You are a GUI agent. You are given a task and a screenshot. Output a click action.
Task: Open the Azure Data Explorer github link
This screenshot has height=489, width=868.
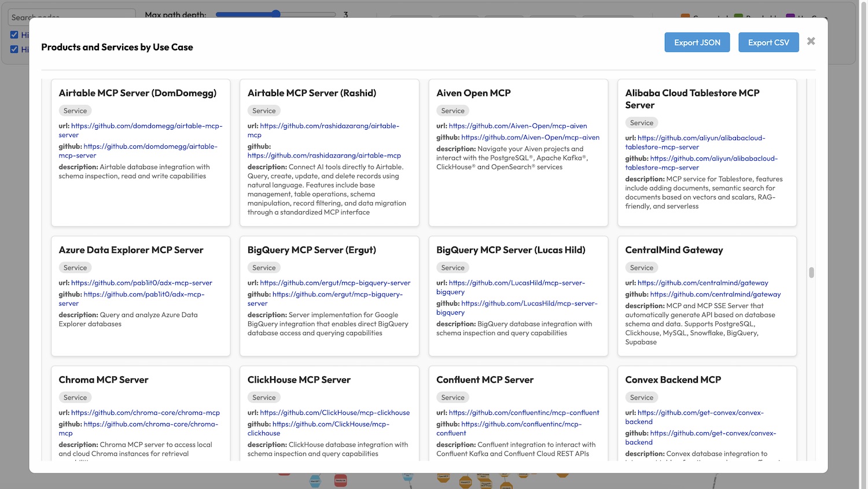pyautogui.click(x=132, y=299)
